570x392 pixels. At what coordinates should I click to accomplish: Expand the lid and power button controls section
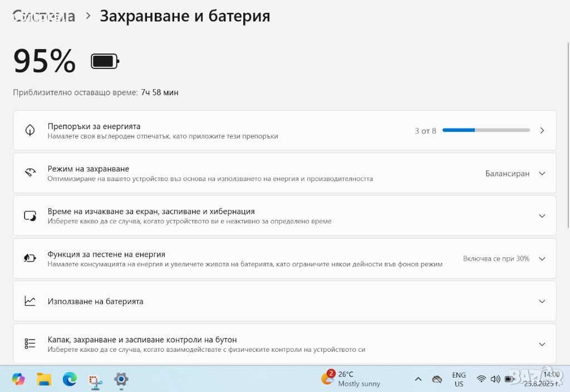coord(542,344)
